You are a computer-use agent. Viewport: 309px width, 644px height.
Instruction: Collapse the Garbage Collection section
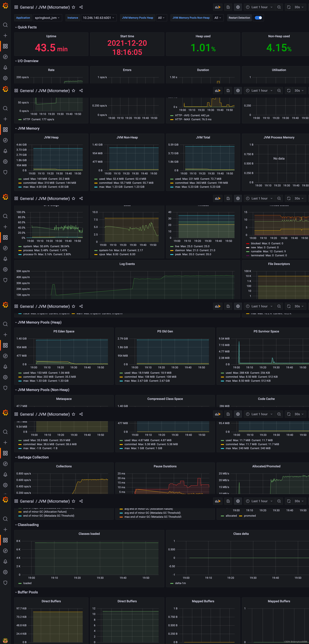click(x=33, y=457)
